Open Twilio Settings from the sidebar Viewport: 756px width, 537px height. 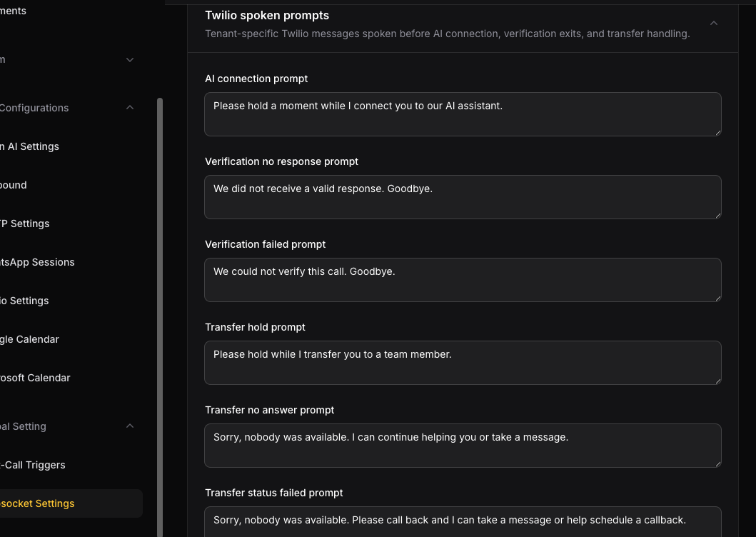click(24, 301)
